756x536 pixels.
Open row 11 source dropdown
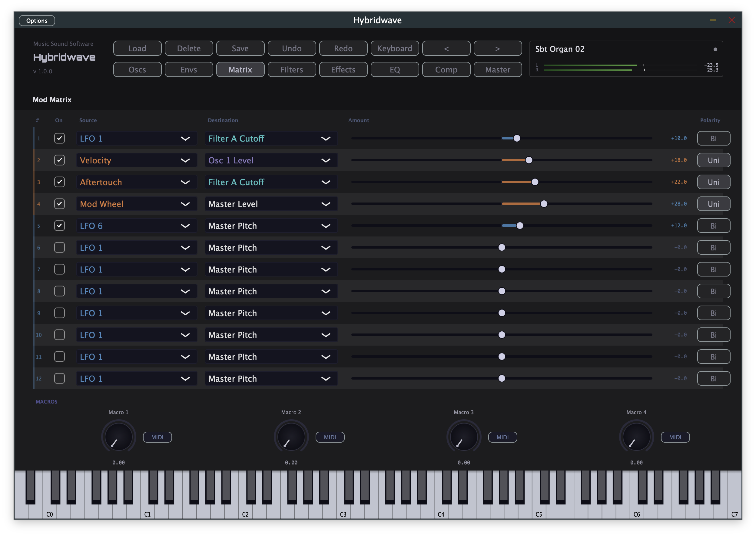(x=137, y=357)
